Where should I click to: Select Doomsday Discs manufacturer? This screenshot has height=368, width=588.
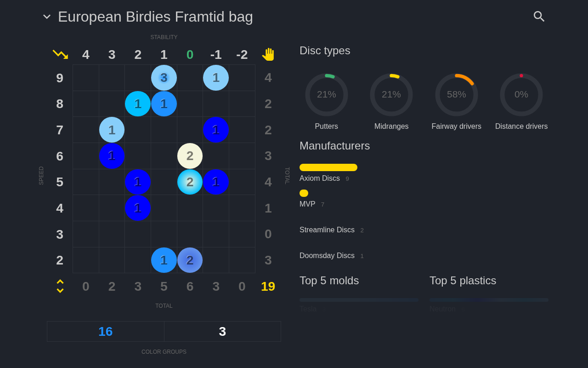tap(327, 255)
